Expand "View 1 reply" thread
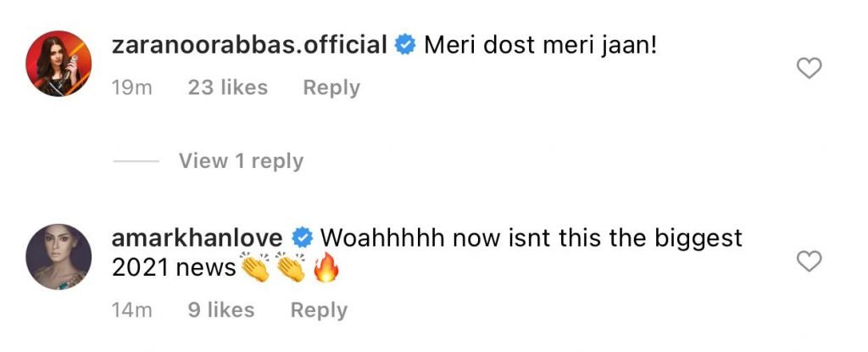868x352 pixels. 241,160
